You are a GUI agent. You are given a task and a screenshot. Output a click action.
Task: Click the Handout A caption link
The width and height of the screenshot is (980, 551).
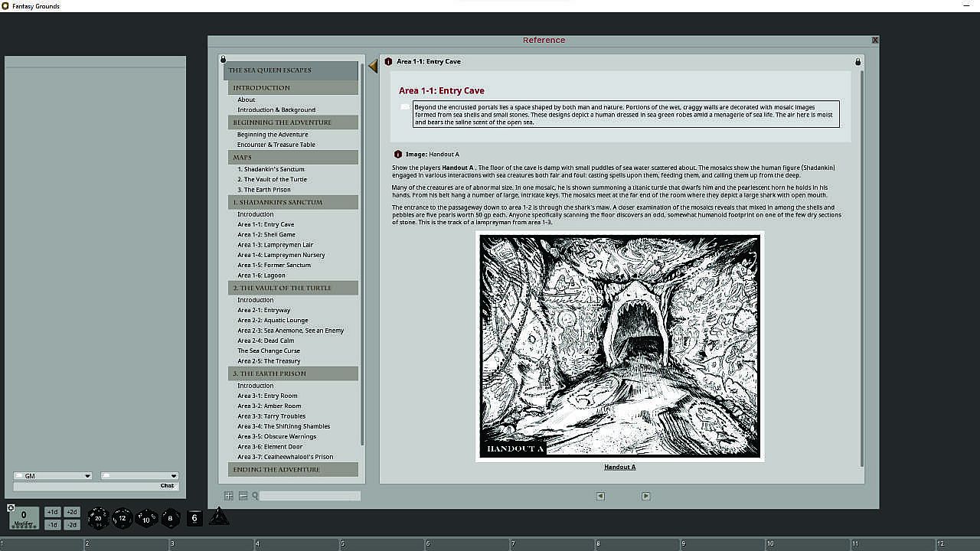point(619,467)
